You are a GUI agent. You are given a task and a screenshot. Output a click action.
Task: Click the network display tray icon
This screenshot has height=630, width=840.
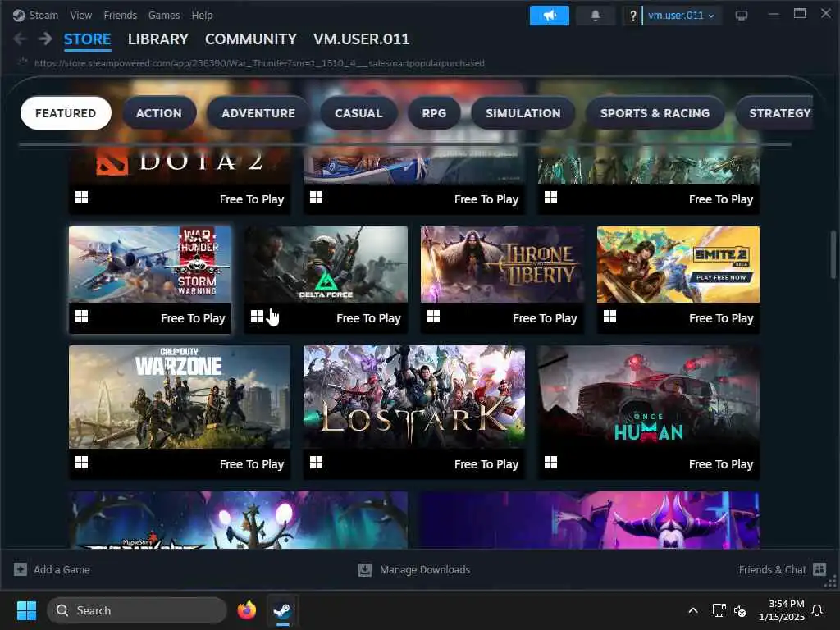[x=719, y=610]
